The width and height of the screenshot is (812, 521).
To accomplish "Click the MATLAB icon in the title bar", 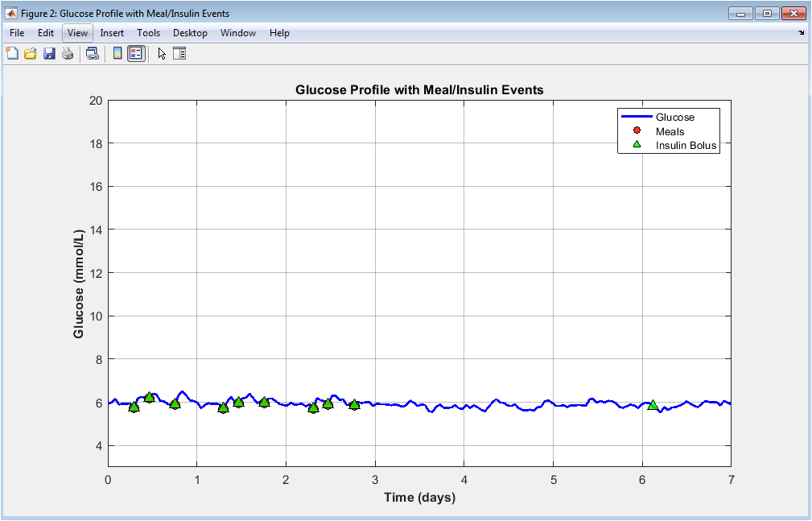I will click(x=12, y=14).
